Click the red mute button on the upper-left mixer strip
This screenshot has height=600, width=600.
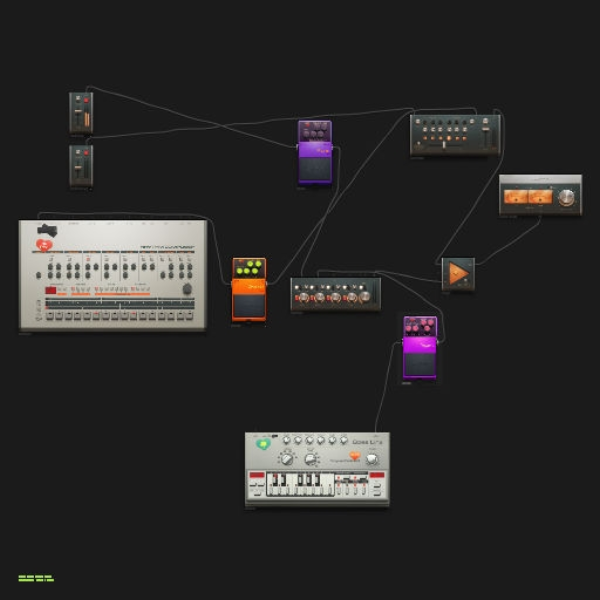pyautogui.click(x=86, y=100)
